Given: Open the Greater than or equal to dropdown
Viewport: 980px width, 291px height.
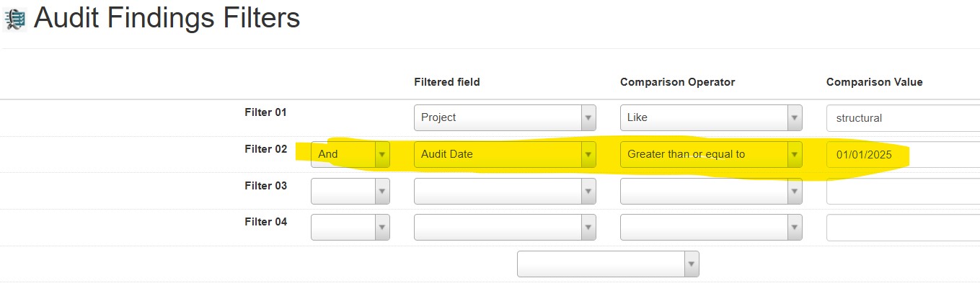Looking at the screenshot, I should pyautogui.click(x=711, y=154).
